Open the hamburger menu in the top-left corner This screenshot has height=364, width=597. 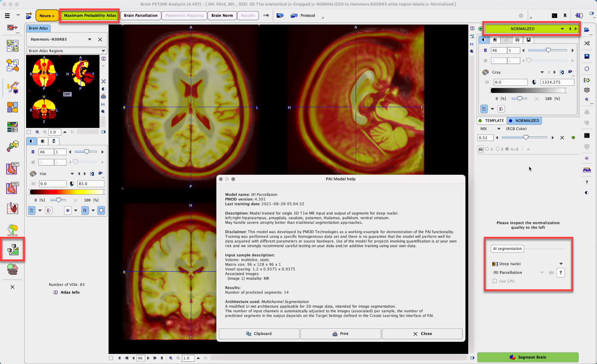7,16
